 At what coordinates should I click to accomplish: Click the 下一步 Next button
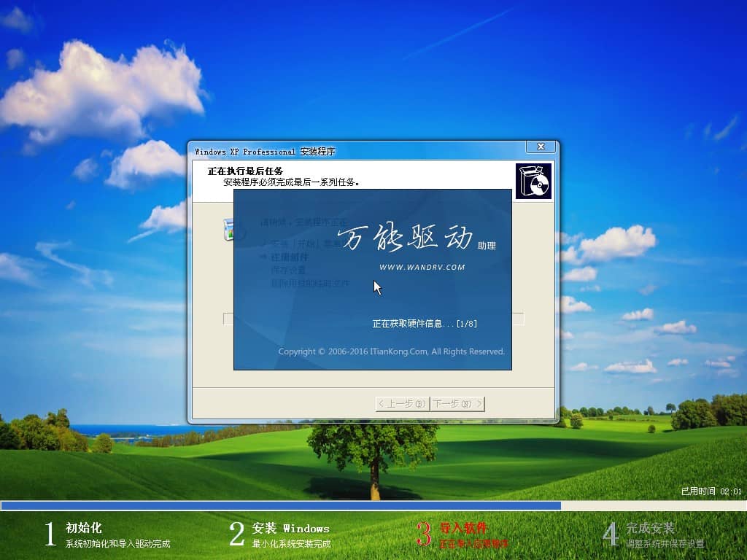coord(457,403)
